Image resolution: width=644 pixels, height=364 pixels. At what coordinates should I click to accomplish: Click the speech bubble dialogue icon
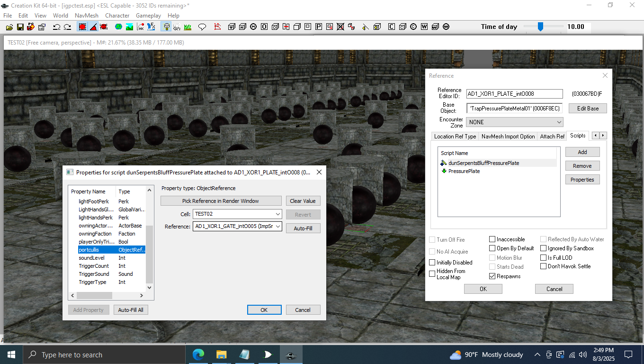[x=202, y=27]
